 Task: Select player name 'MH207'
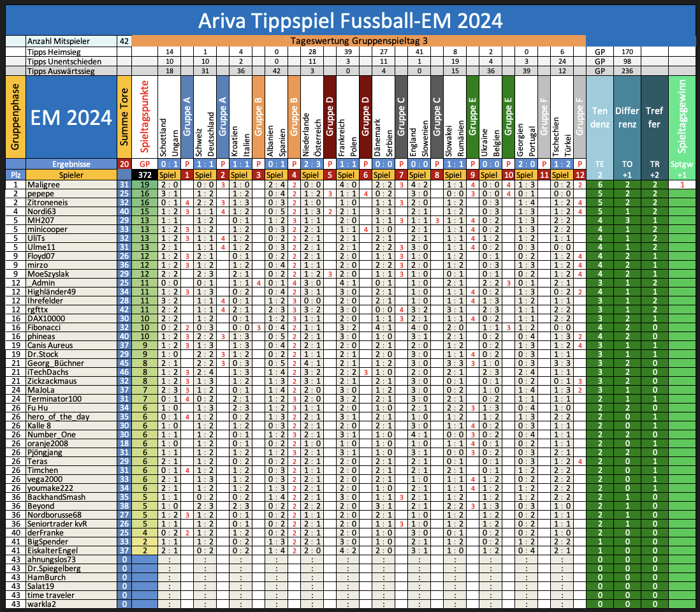[41, 220]
